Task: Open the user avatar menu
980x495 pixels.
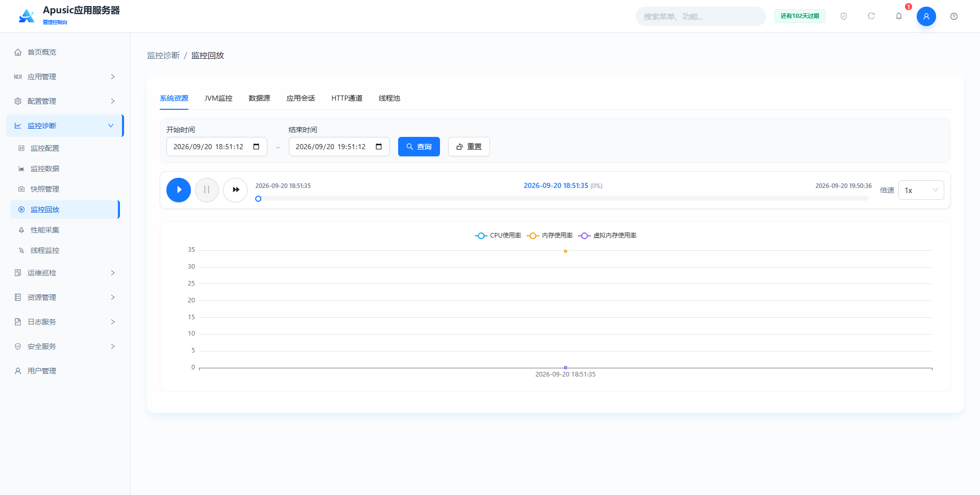Action: tap(926, 16)
